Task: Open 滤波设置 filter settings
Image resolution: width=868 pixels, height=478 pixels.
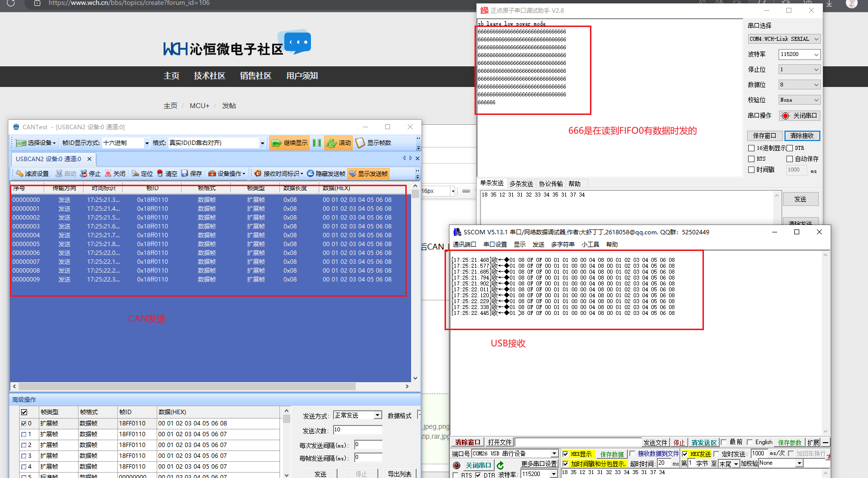Action: click(32, 173)
